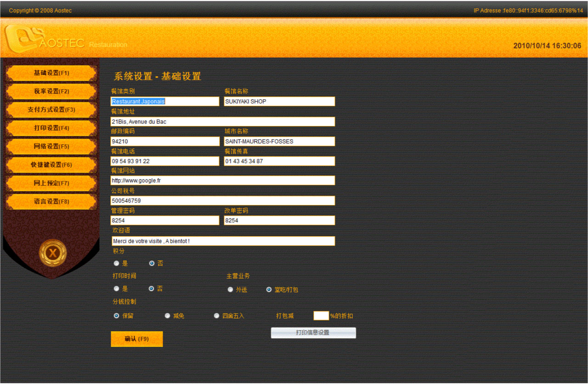Select 是 radio under 打印时间
This screenshot has width=588, height=384.
pyautogui.click(x=117, y=289)
